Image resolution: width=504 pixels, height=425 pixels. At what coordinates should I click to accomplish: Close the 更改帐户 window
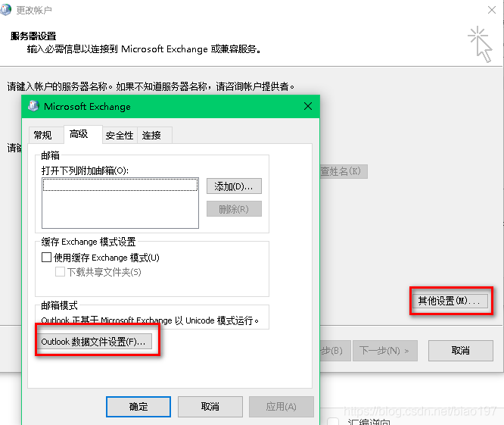(x=491, y=10)
